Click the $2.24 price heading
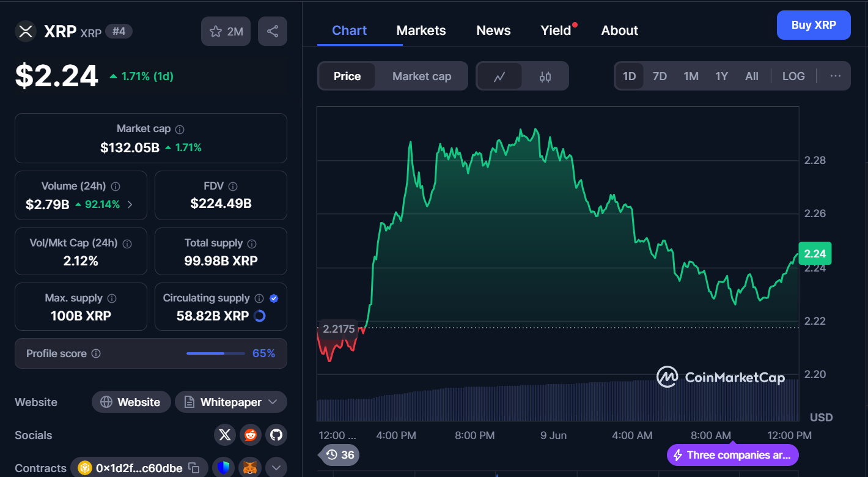This screenshot has height=477, width=868. 56,76
